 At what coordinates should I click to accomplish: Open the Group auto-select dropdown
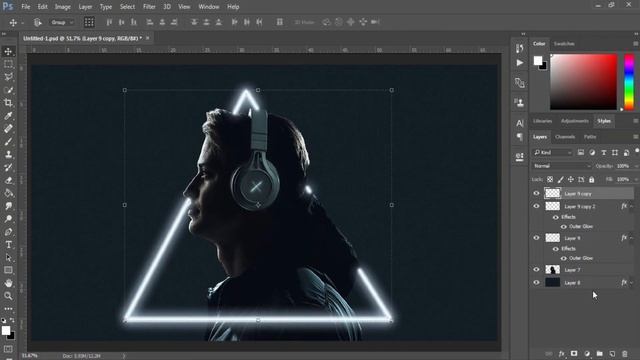point(62,22)
